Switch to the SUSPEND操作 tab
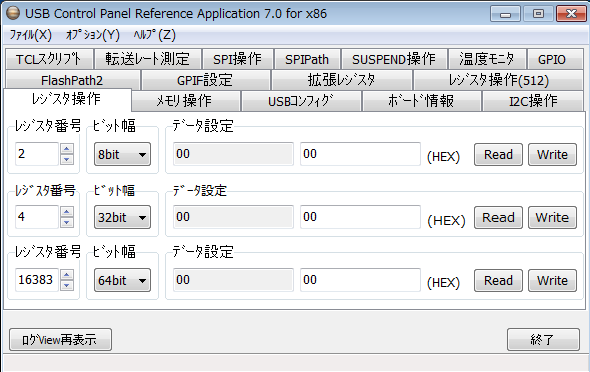 [x=394, y=59]
